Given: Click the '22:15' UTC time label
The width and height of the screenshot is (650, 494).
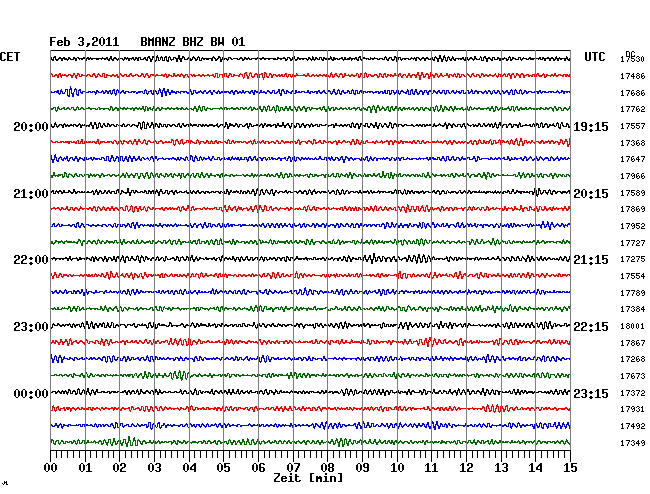Looking at the screenshot, I should 591,327.
